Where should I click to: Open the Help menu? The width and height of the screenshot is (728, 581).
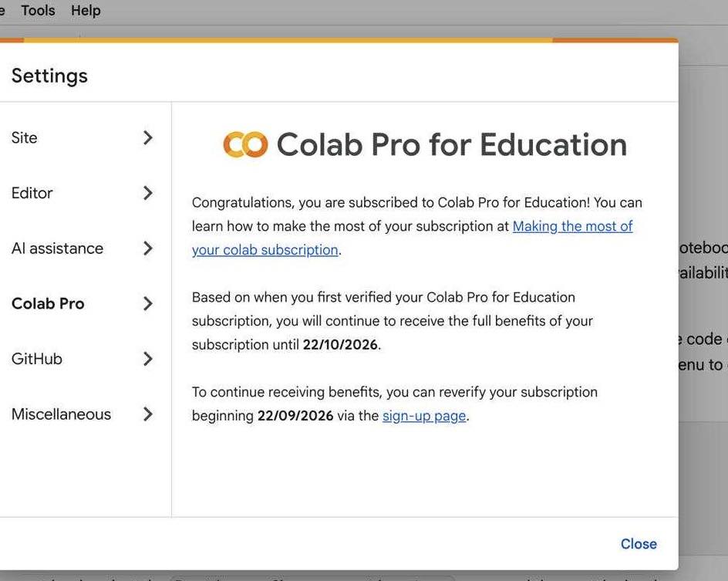coord(86,10)
